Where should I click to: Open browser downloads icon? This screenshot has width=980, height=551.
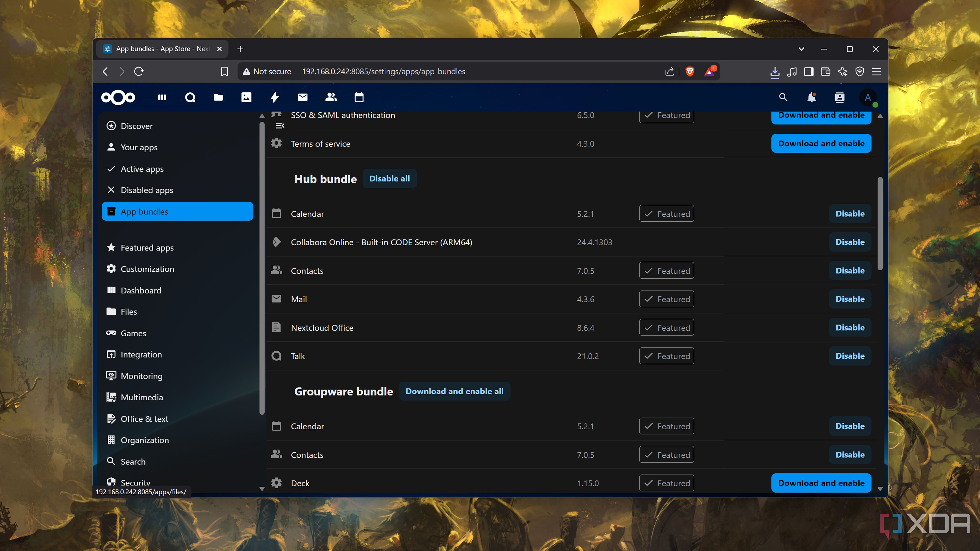point(775,72)
